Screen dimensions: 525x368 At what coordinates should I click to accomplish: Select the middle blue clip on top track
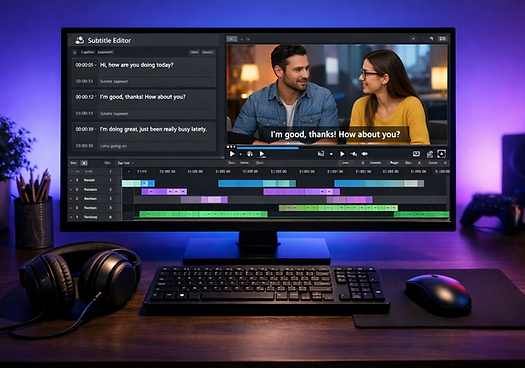(257, 183)
